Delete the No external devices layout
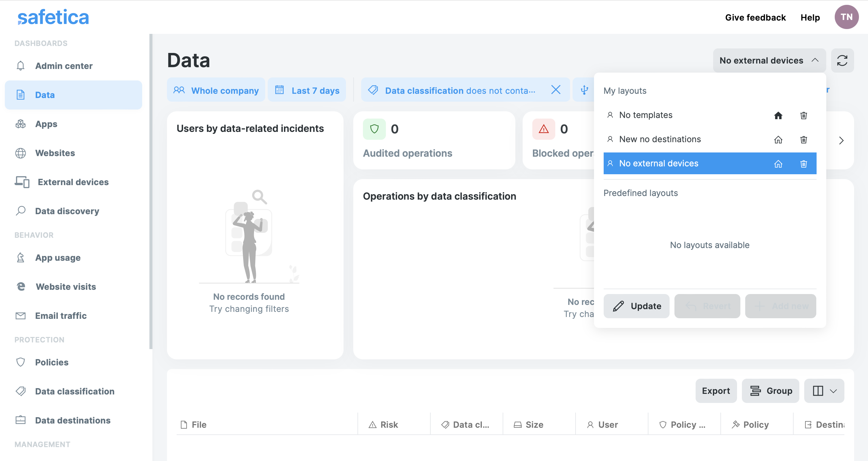Screen dimensions: 868x461 [803, 164]
